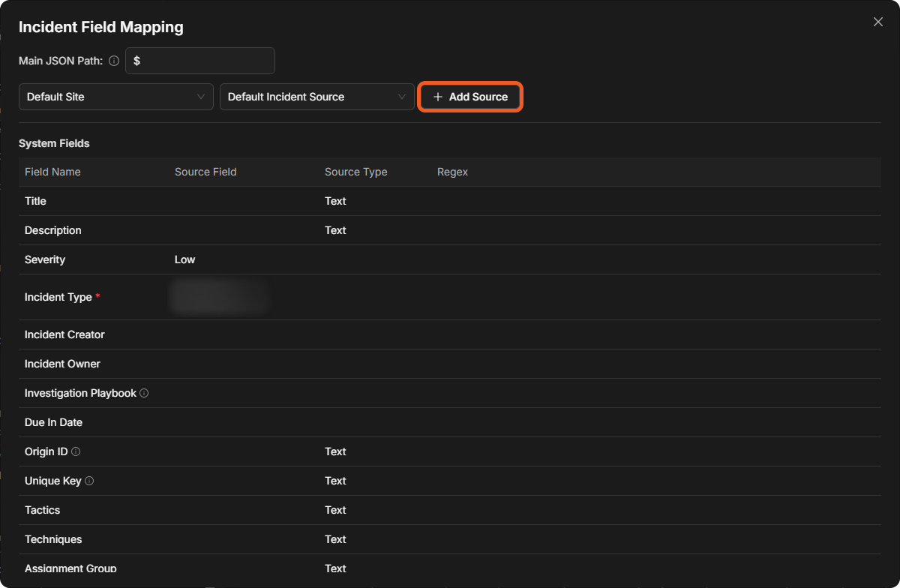Viewport: 900px width, 588px height.
Task: Click the Incident Type field name
Action: (58, 297)
